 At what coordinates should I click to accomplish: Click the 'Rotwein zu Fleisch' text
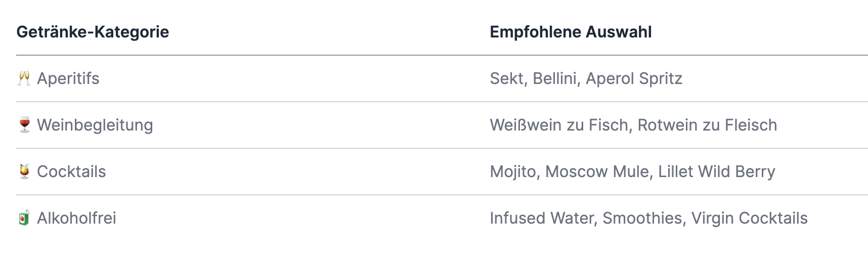[x=707, y=125]
